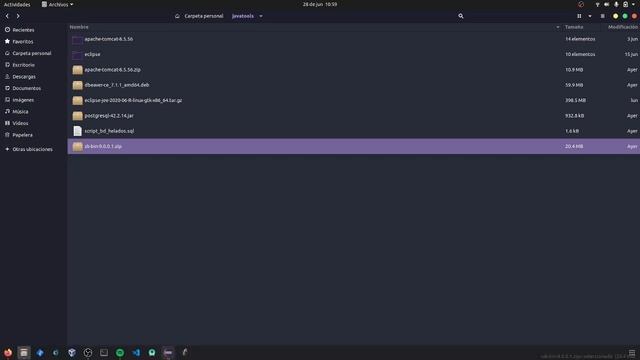Screen dimensions: 640x360
Task: Open Escritorio in the sidebar
Action: coord(23,65)
